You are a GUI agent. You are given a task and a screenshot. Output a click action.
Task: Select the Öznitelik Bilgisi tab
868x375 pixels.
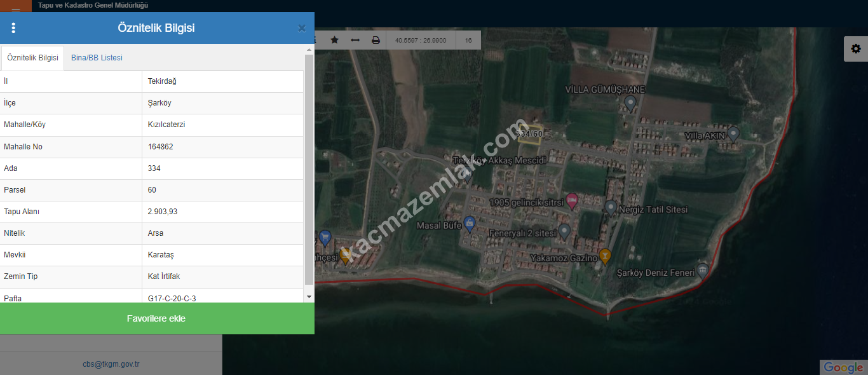tap(32, 58)
